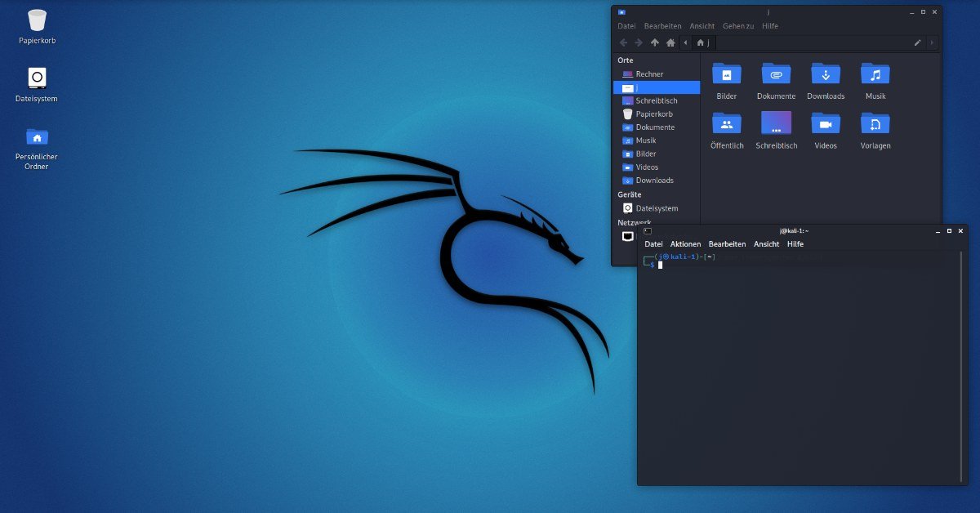Open Schreibtisch in the sidebar
Image resolution: width=980 pixels, height=513 pixels.
point(657,100)
